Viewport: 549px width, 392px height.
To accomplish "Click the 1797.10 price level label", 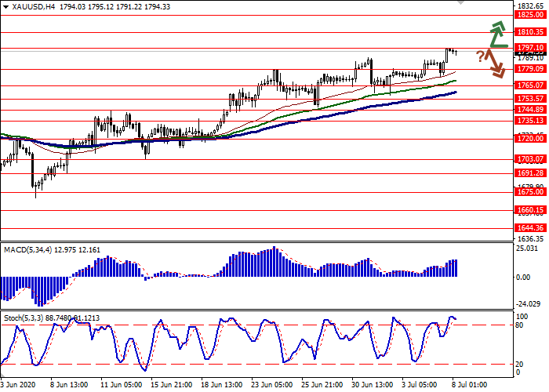I will tap(530, 48).
